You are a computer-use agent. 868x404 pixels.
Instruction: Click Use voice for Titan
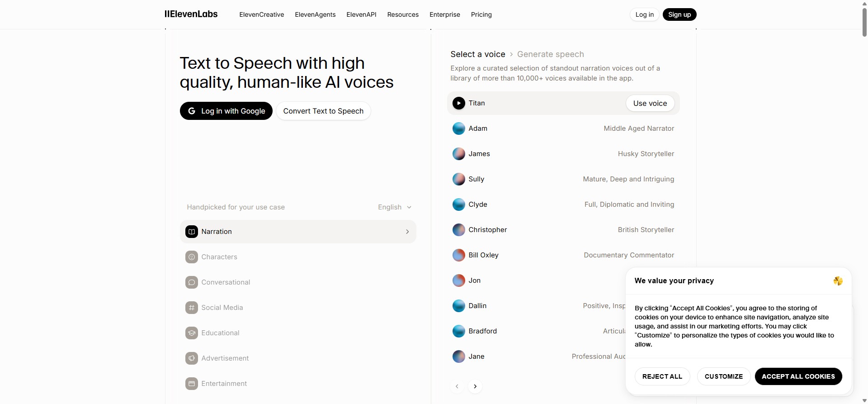(650, 103)
